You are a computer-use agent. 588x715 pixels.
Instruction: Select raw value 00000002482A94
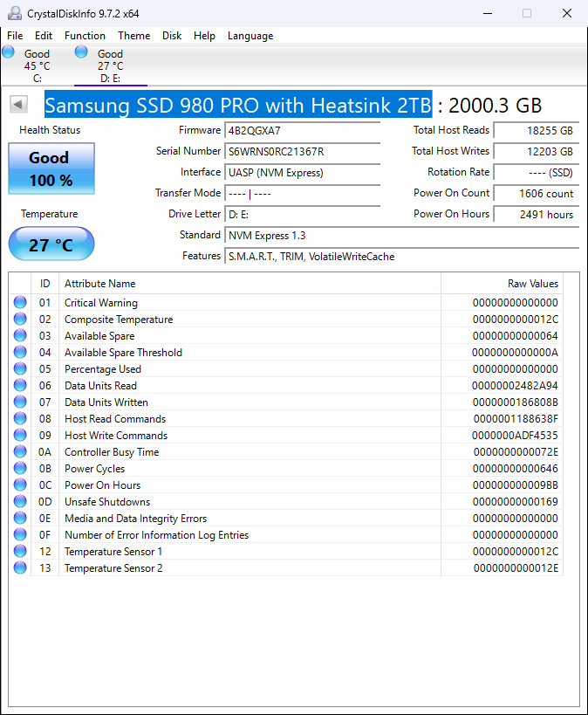click(x=515, y=386)
